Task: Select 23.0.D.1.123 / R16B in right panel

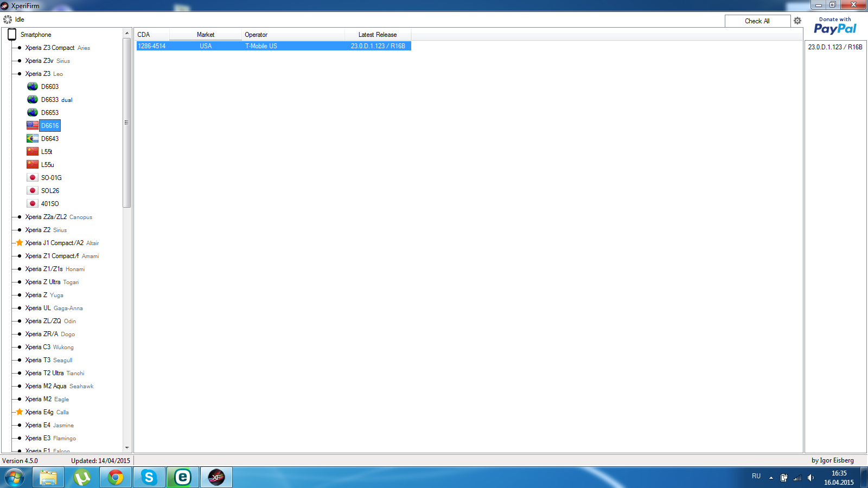Action: click(x=835, y=47)
